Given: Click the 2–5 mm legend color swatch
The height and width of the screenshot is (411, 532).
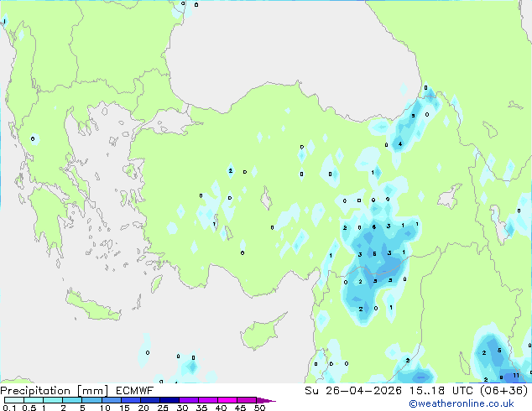Looking at the screenshot, I should coord(72,400).
